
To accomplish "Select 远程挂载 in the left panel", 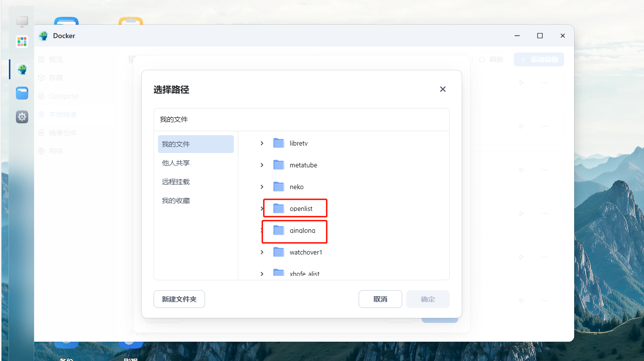I will (x=176, y=182).
